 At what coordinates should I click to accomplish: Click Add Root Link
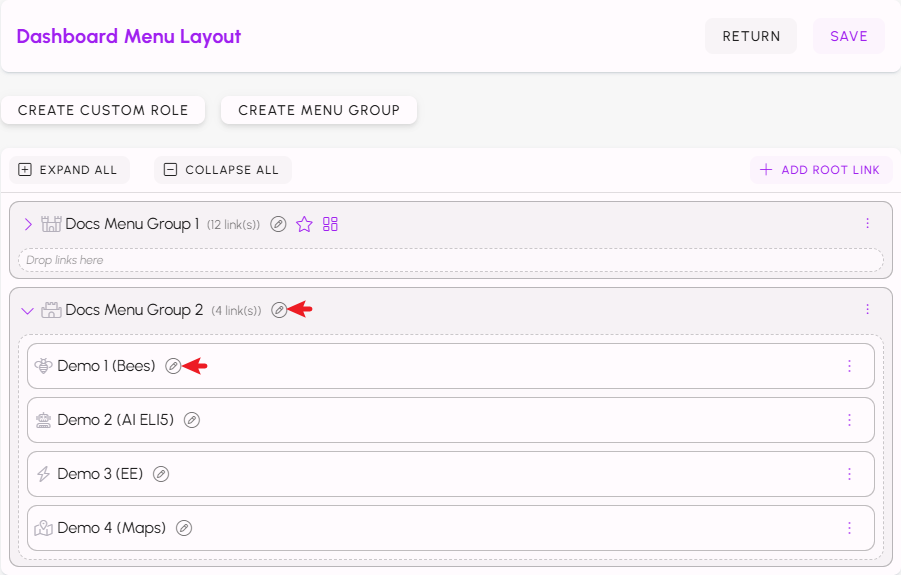tap(821, 170)
